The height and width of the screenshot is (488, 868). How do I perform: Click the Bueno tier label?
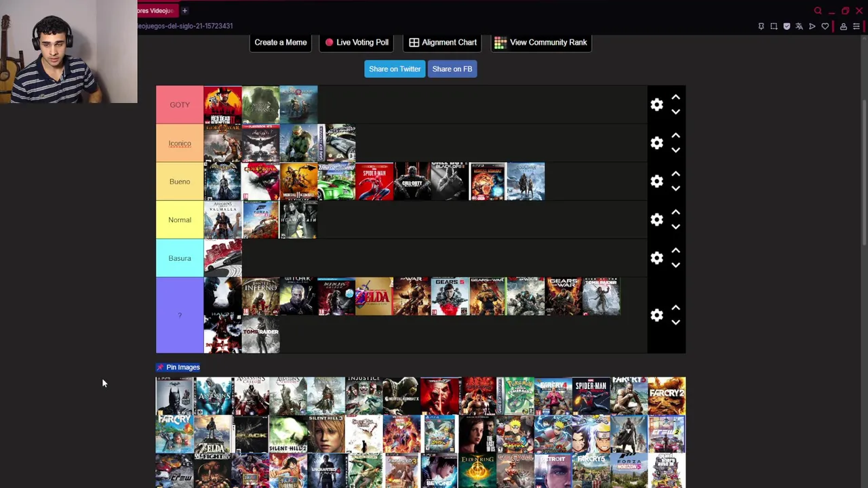pyautogui.click(x=180, y=181)
